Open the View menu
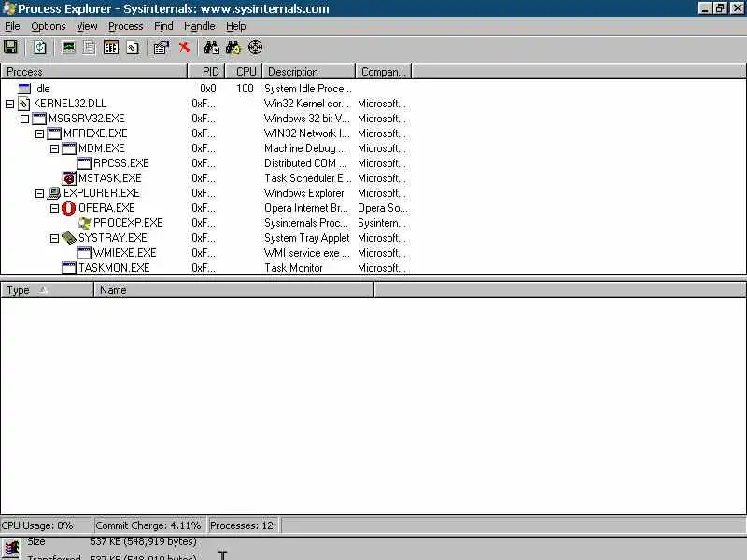 click(87, 26)
